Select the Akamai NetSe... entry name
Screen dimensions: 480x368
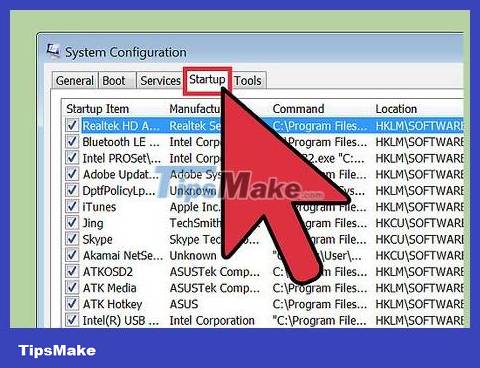[x=123, y=256]
